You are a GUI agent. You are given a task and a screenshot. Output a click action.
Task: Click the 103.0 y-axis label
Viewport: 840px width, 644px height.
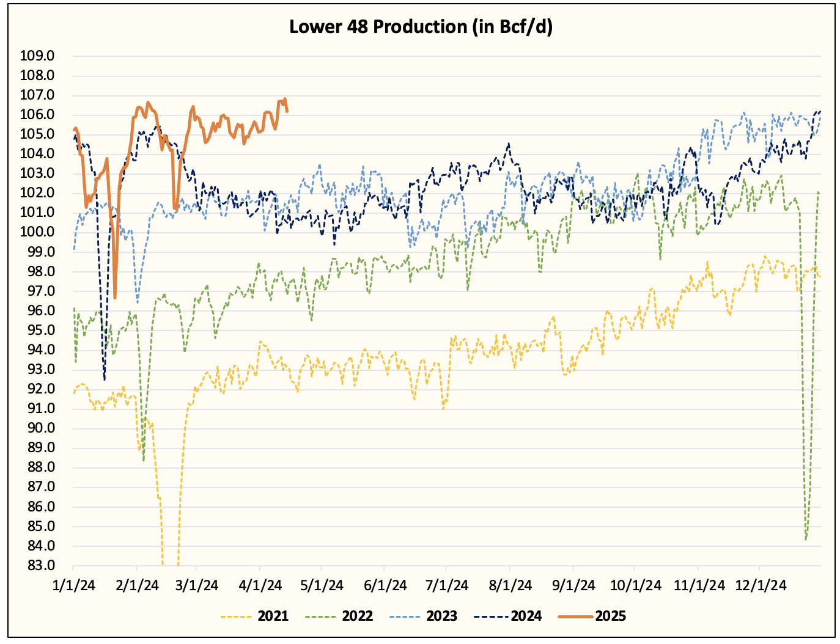tap(37, 173)
